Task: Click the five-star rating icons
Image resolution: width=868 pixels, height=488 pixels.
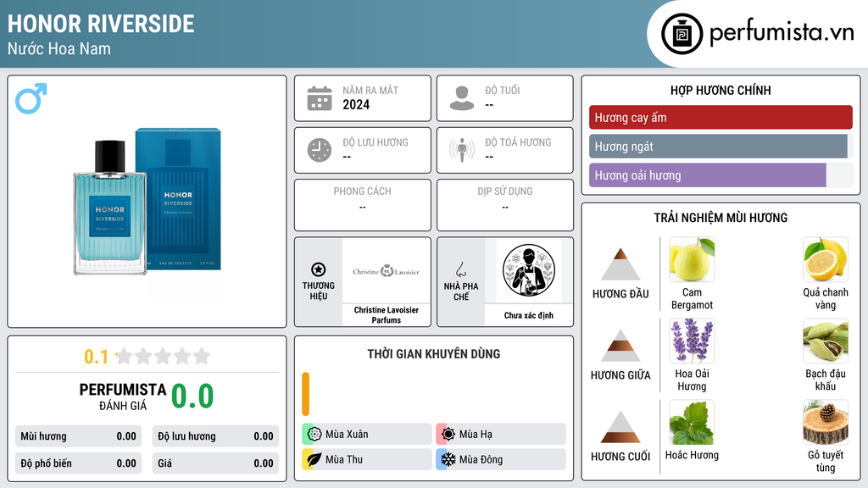Action: 163,356
